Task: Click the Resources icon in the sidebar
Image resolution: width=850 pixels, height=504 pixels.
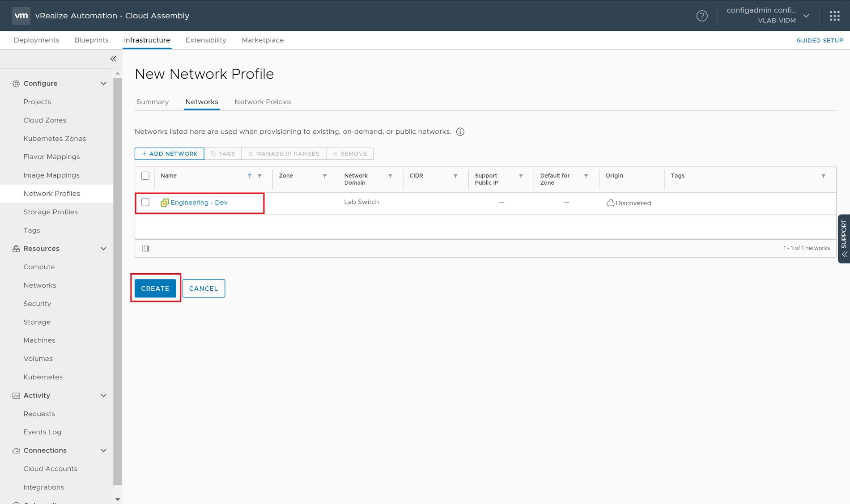Action: coord(16,249)
